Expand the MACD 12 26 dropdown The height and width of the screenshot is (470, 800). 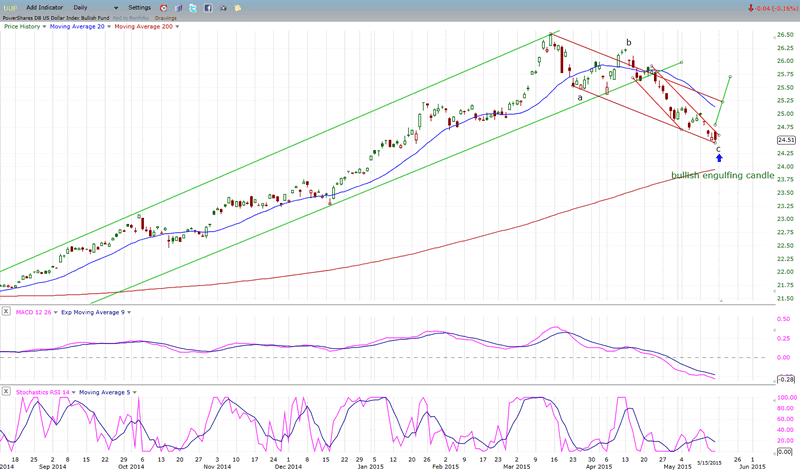pos(56,312)
